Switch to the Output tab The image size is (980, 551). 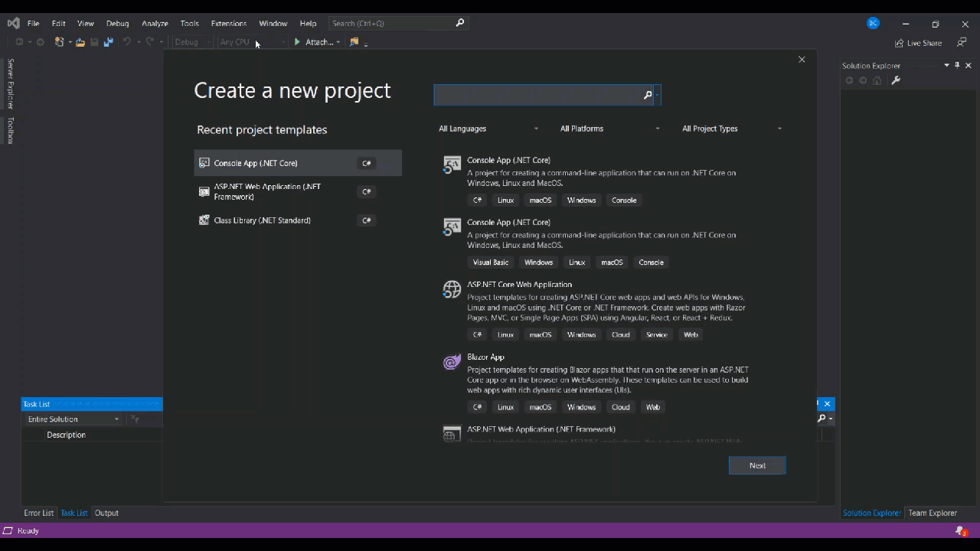point(106,513)
